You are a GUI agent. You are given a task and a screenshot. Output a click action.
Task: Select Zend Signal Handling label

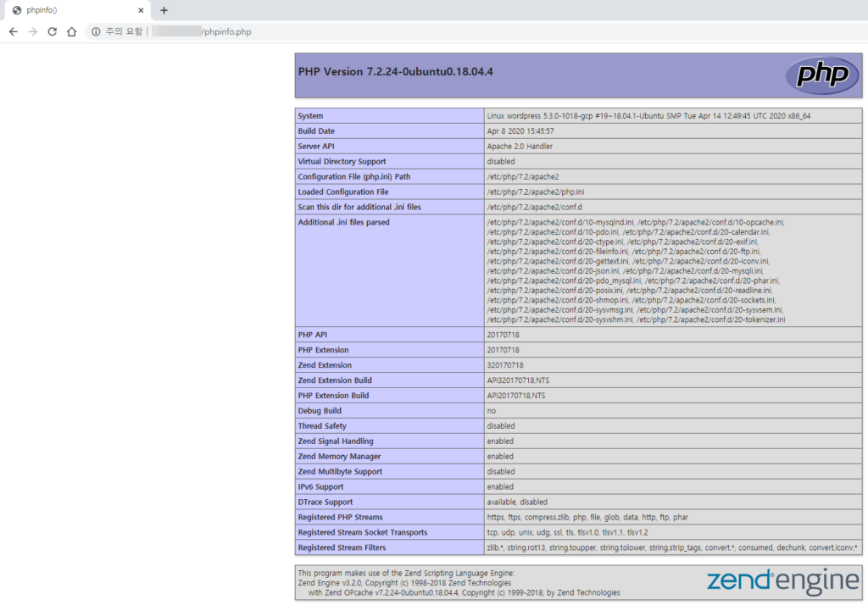(x=336, y=441)
